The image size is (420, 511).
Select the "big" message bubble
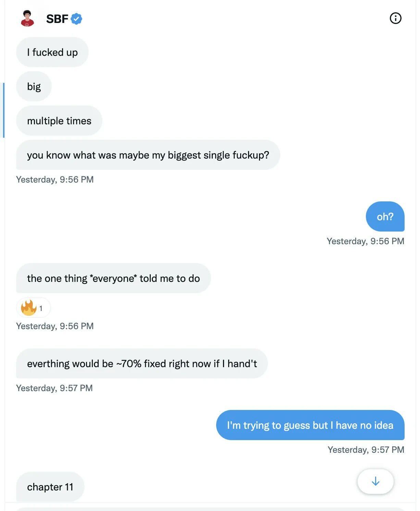[34, 87]
